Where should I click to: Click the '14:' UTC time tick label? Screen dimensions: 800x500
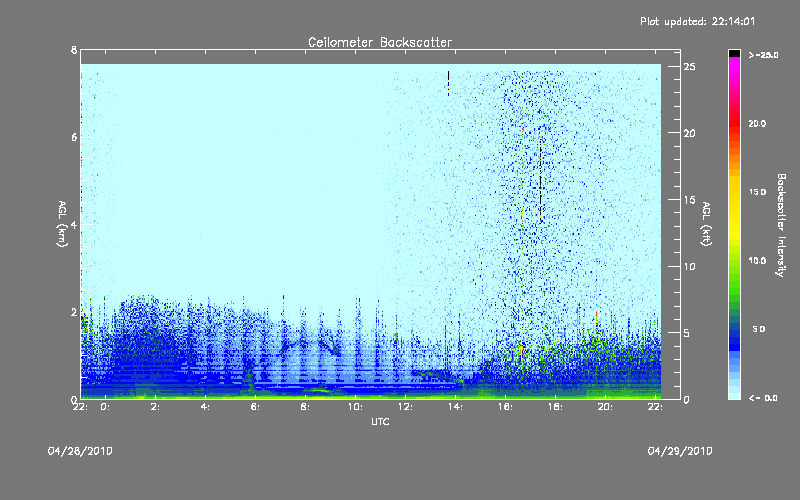(x=455, y=407)
